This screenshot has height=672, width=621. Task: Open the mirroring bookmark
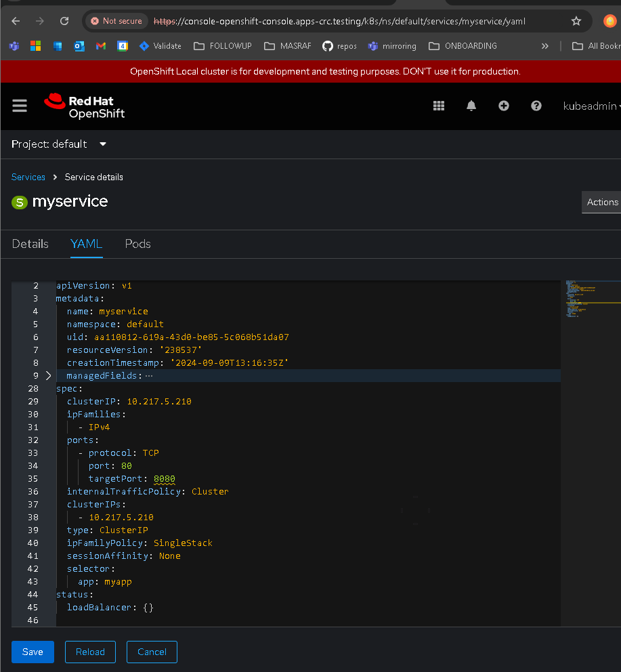[x=392, y=46]
